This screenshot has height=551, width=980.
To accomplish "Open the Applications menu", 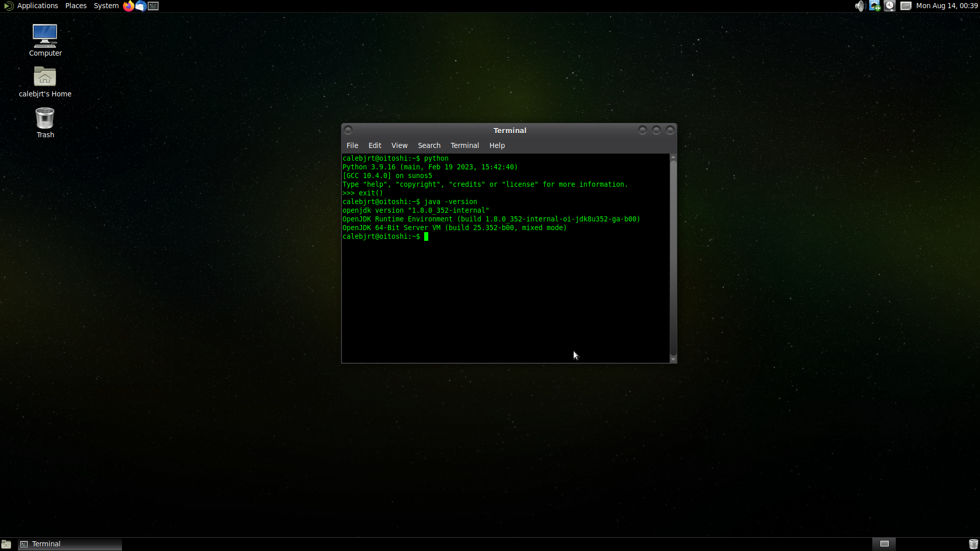I will (x=37, y=6).
